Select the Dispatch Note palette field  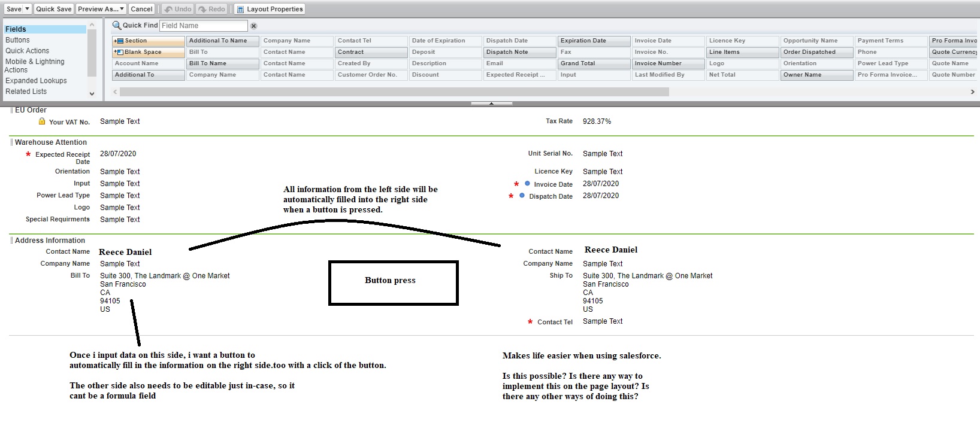coord(520,52)
